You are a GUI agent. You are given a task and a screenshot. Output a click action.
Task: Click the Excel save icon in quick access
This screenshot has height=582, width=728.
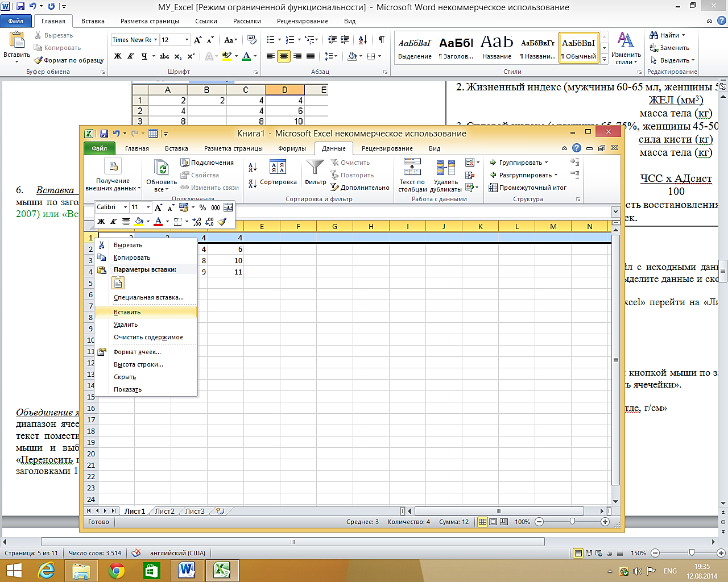[104, 134]
